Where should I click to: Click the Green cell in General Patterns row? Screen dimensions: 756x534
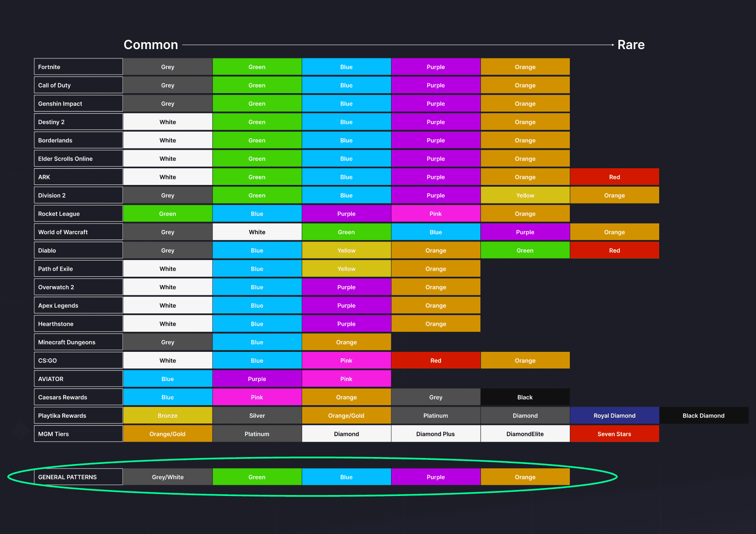tap(257, 477)
